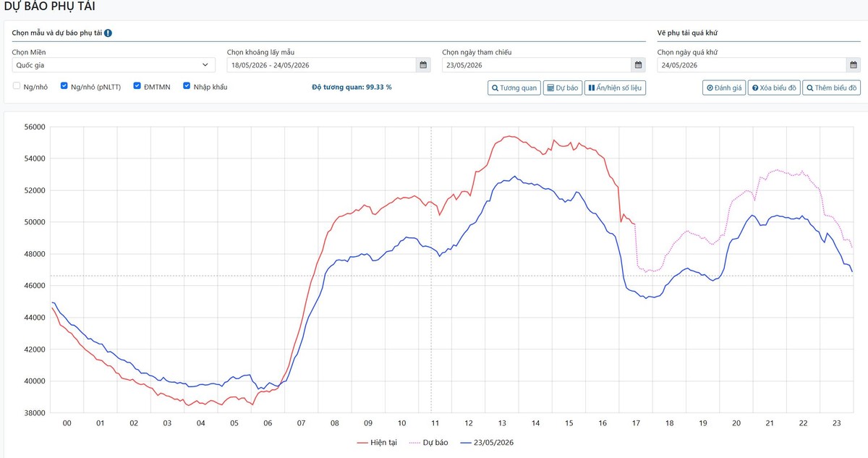The height and width of the screenshot is (458, 868).
Task: Toggle 23/05/2026 series in chart legend
Action: tap(488, 442)
